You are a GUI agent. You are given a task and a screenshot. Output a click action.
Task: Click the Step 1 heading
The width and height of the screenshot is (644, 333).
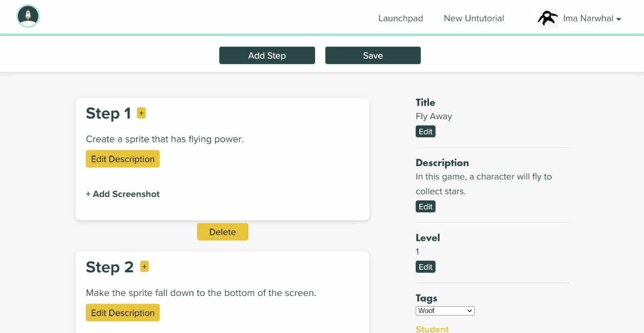click(x=108, y=114)
